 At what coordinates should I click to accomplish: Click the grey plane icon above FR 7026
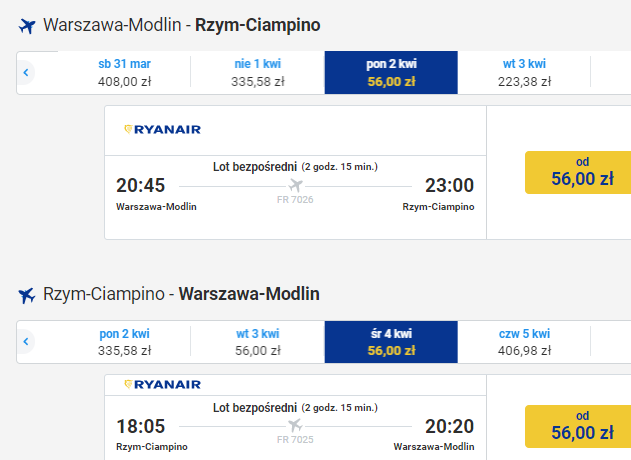pyautogui.click(x=295, y=186)
